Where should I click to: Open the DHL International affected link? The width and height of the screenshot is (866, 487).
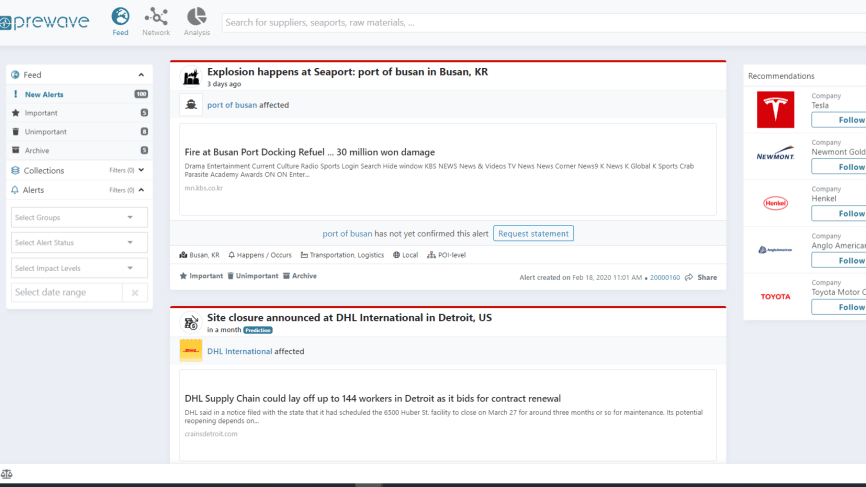pyautogui.click(x=240, y=351)
